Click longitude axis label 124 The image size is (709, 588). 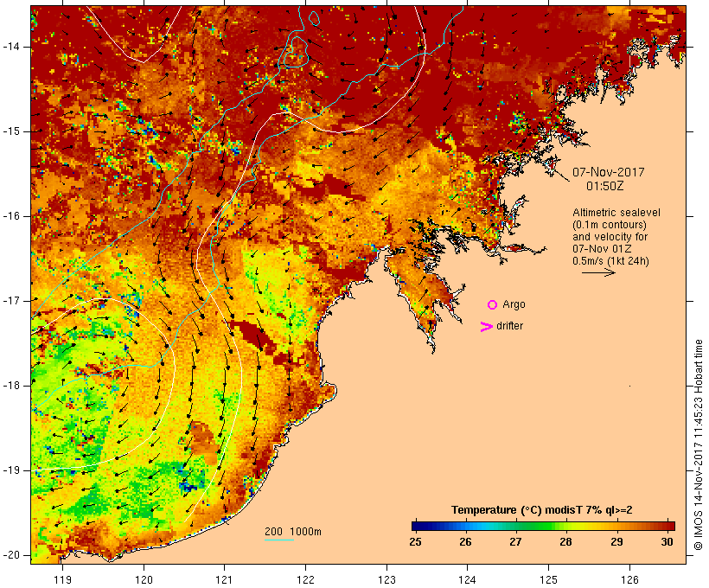coord(467,579)
